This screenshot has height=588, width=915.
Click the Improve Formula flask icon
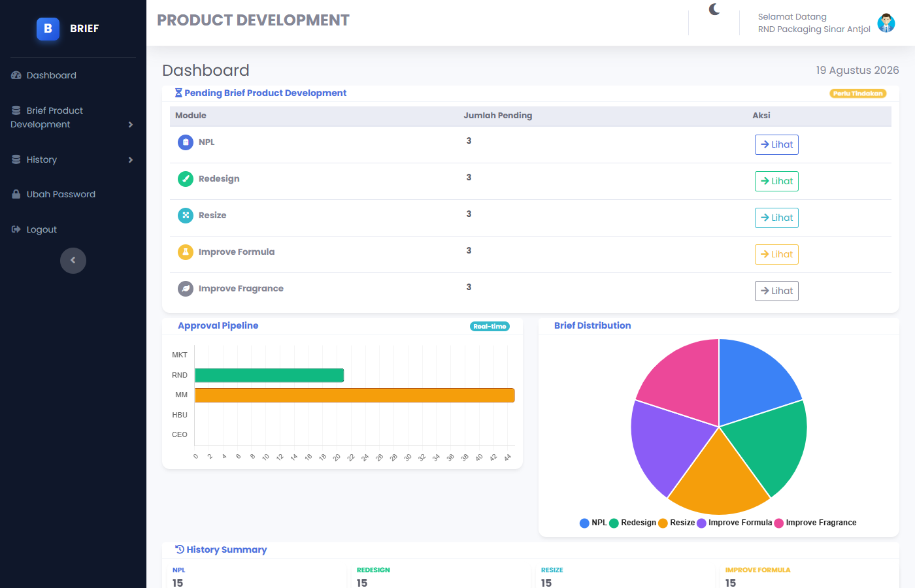click(186, 252)
